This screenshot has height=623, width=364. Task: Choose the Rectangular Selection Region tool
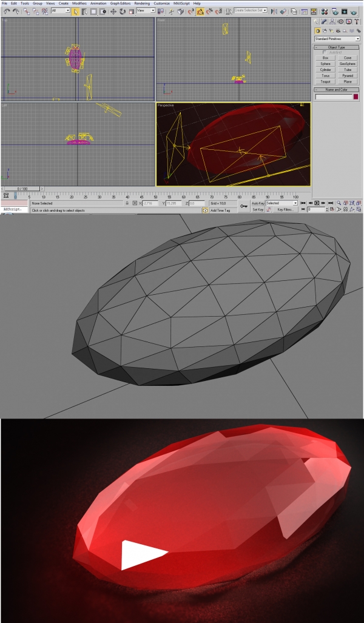(x=93, y=12)
